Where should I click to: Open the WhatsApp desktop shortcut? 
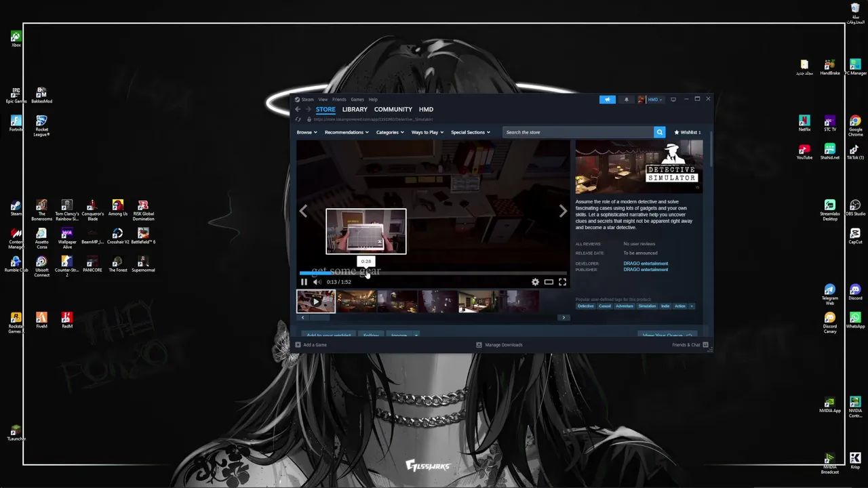click(855, 321)
